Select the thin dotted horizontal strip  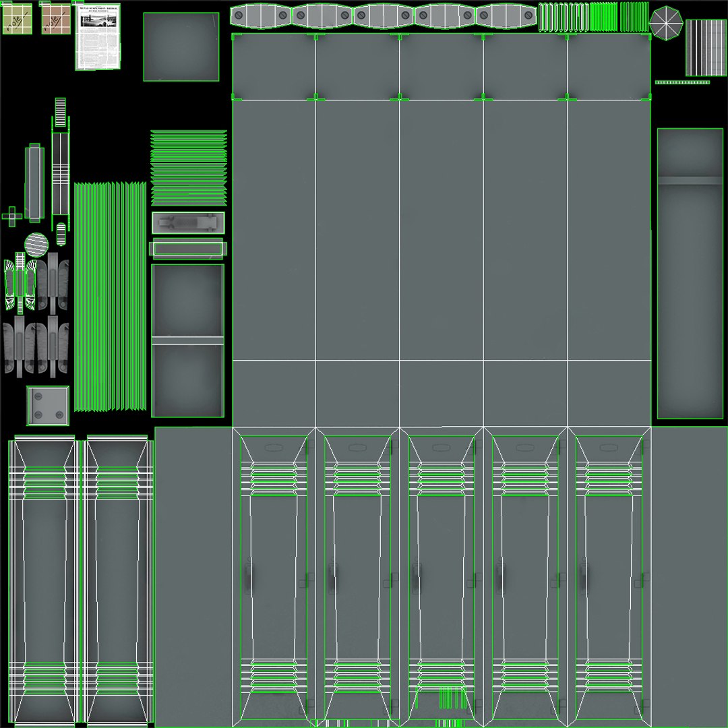pyautogui.click(x=682, y=83)
